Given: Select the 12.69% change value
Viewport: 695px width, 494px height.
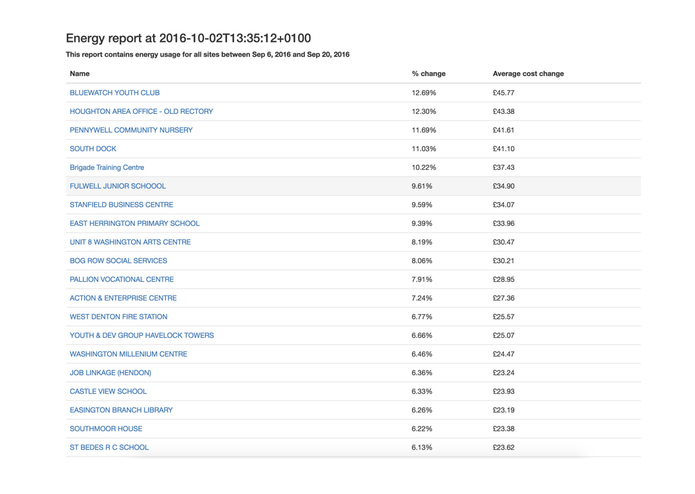Looking at the screenshot, I should 423,93.
